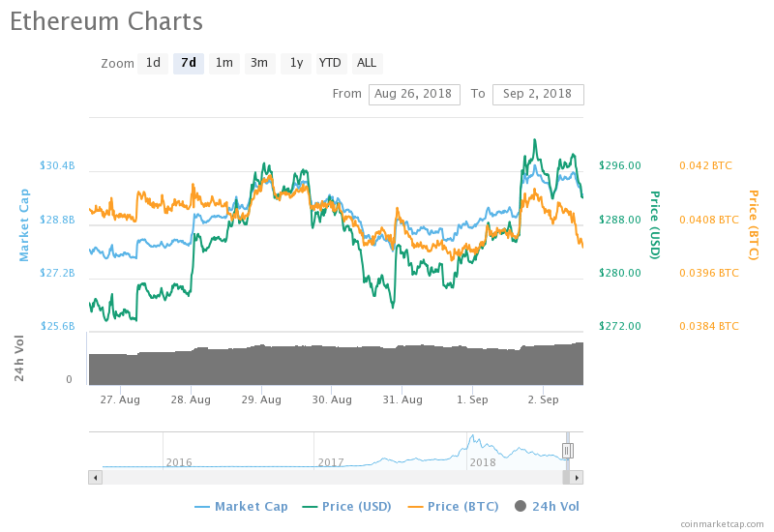Click the vertical Market Cap axis title
The height and width of the screenshot is (532, 774).
pyautogui.click(x=23, y=225)
